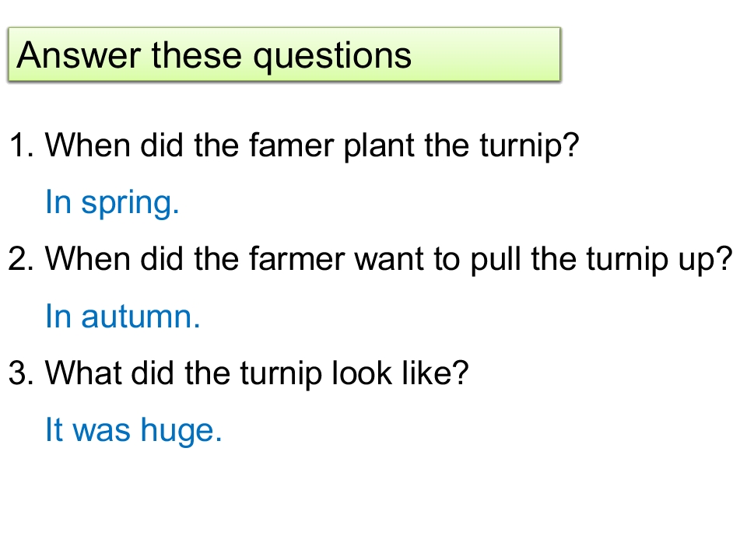Click the number '3.' list marker
Viewport: 747px width, 560px height.
click(x=22, y=373)
